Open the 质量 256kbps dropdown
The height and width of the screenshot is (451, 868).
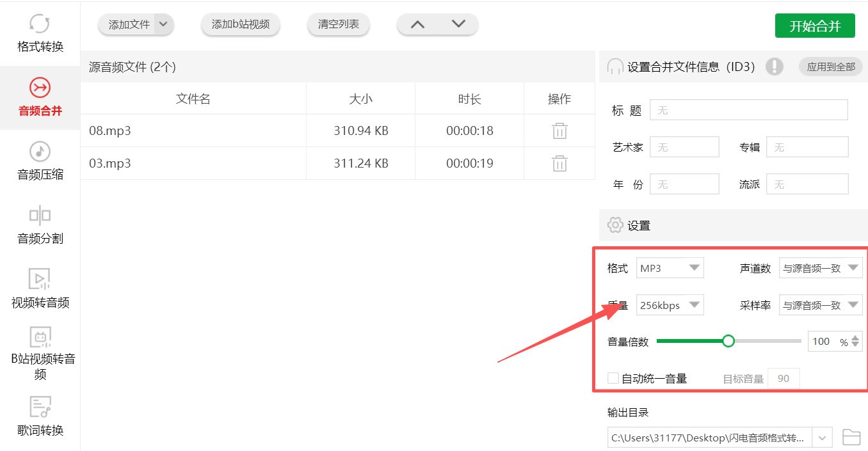(x=670, y=305)
